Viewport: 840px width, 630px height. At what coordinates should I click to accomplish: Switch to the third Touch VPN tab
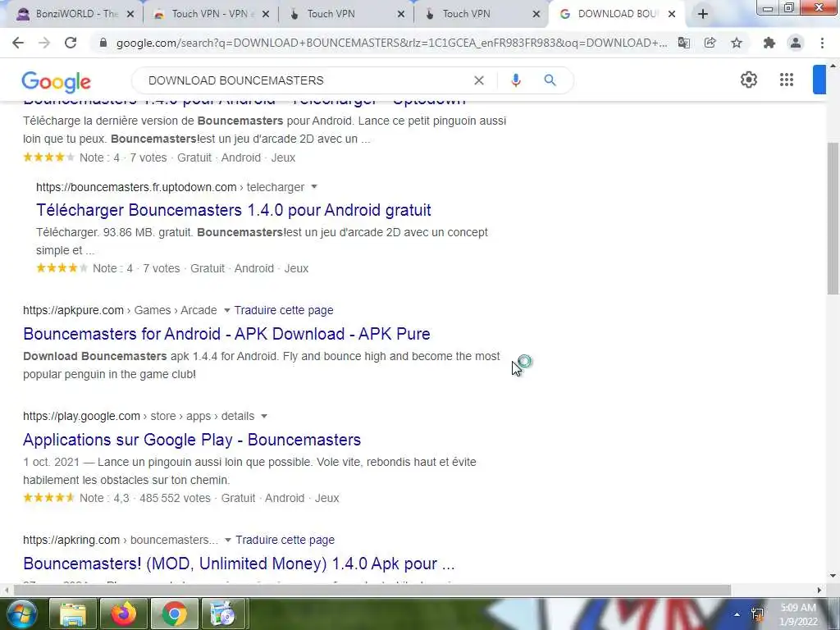point(482,15)
